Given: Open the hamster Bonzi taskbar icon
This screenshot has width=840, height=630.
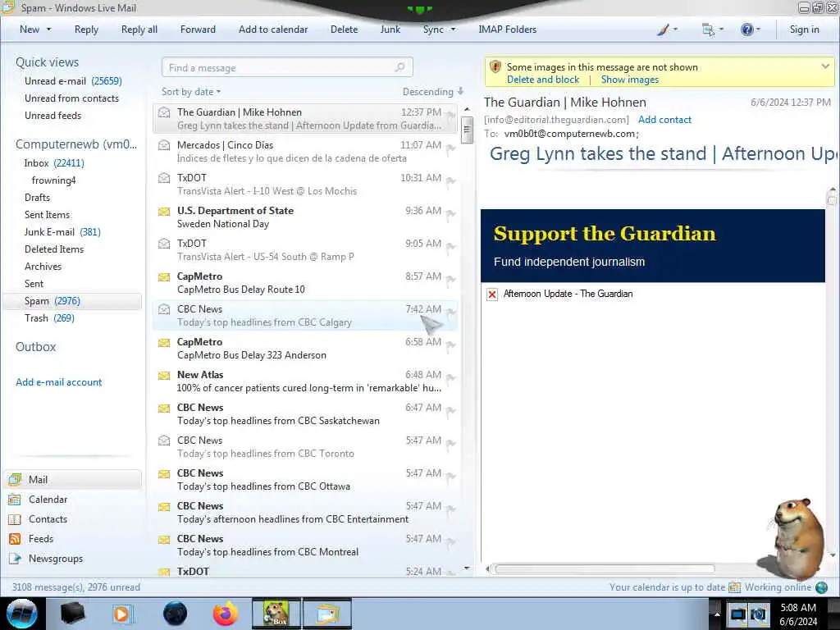Looking at the screenshot, I should pyautogui.click(x=276, y=614).
